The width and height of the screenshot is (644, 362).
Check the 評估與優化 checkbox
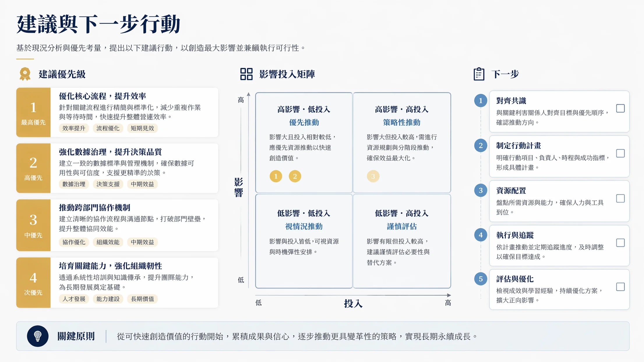(x=620, y=287)
